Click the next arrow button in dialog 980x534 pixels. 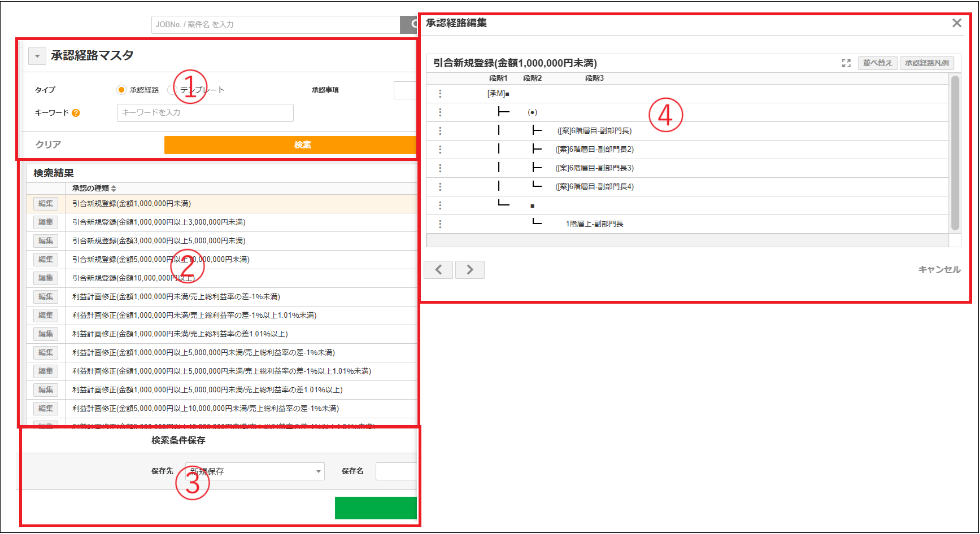tap(469, 270)
